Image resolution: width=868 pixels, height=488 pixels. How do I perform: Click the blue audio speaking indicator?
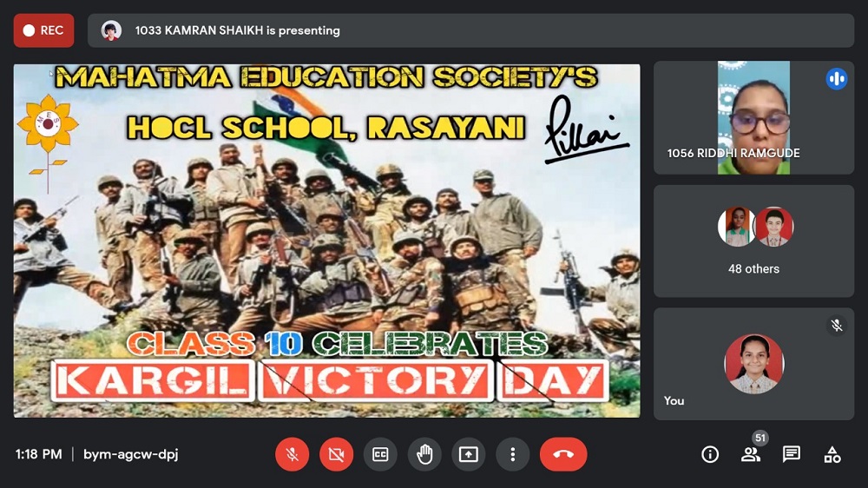[x=837, y=79]
